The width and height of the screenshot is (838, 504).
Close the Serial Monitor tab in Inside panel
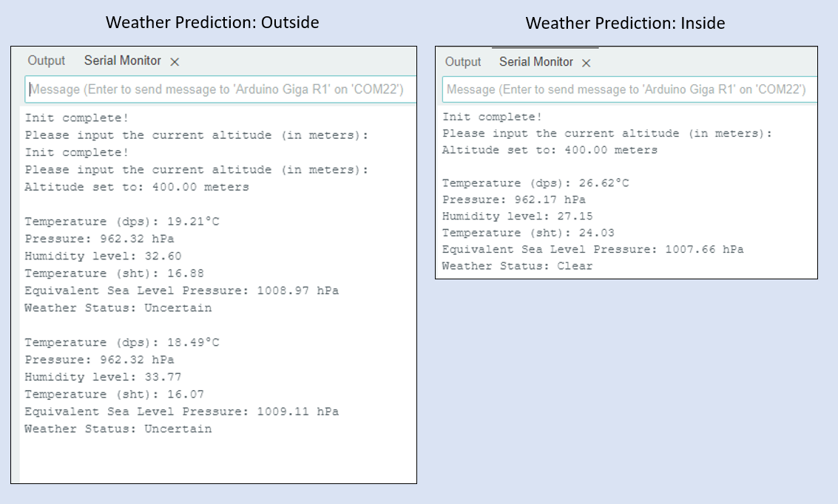click(586, 63)
